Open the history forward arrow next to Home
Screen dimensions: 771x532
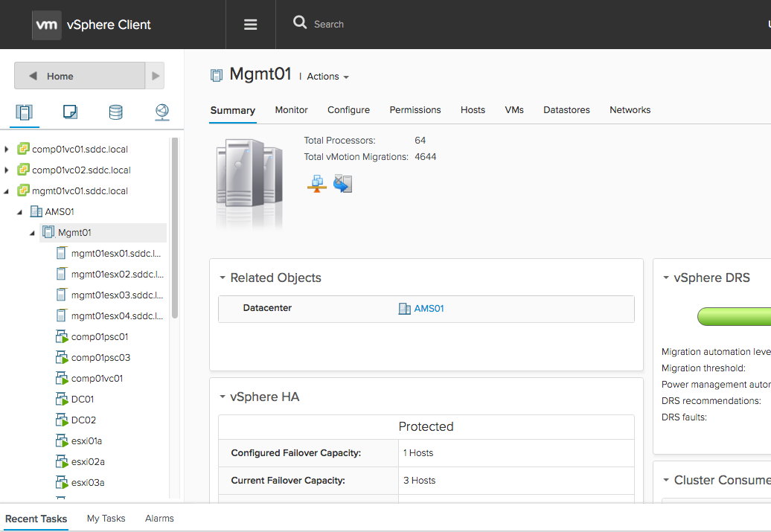click(156, 76)
